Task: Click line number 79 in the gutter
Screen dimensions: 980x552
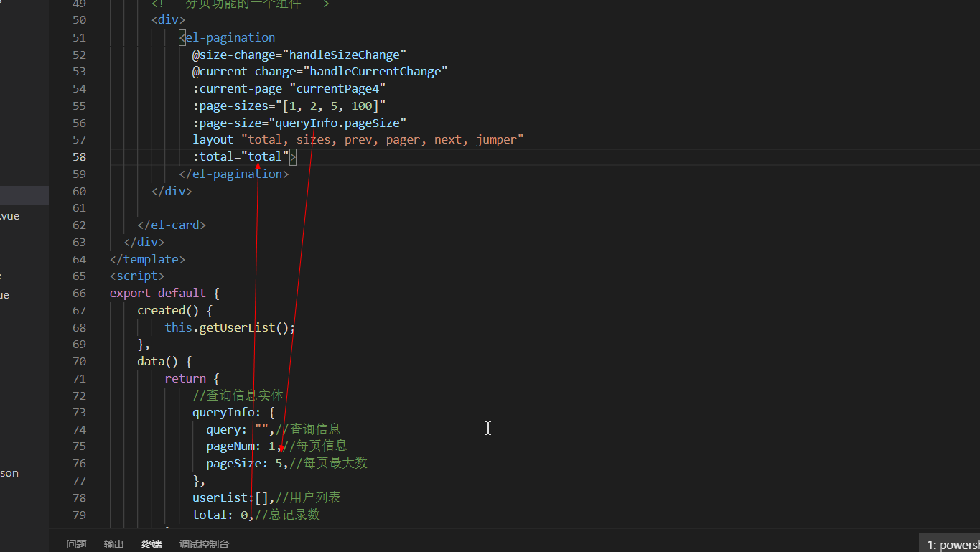Action: point(79,515)
